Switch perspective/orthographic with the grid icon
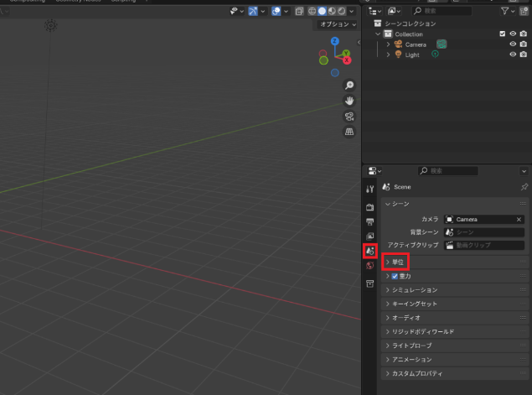The height and width of the screenshot is (395, 532). (x=349, y=132)
